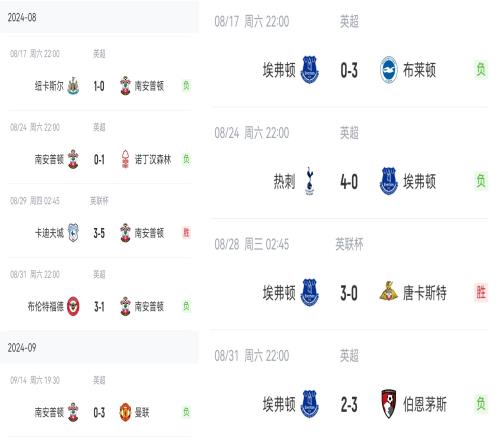Viewport: 500px width, 440px height.
Task: Select the Doncaster Rovers crest icon
Action: coord(389,291)
